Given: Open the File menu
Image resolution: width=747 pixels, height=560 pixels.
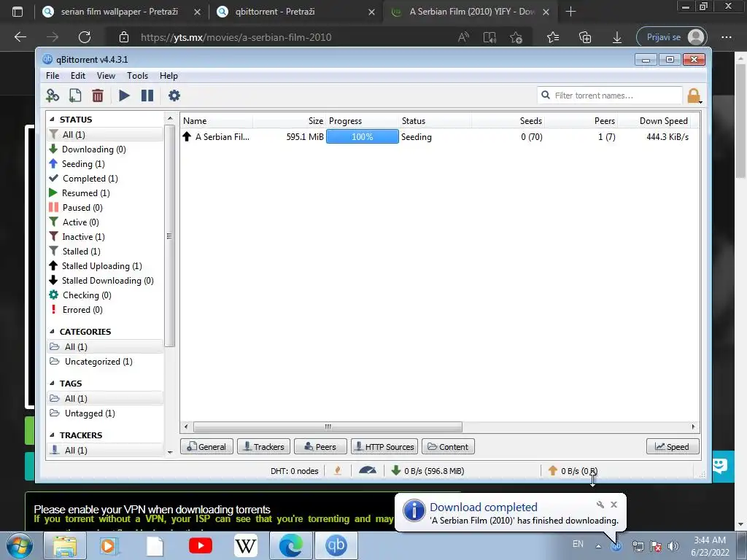Looking at the screenshot, I should point(53,76).
